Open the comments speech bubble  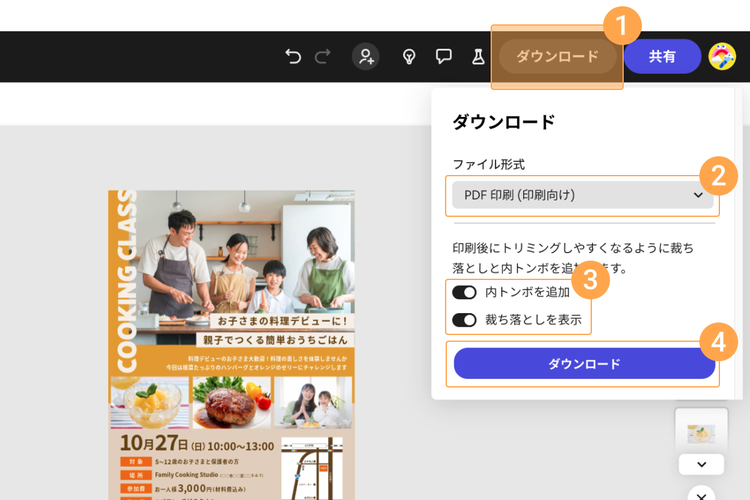[443, 56]
